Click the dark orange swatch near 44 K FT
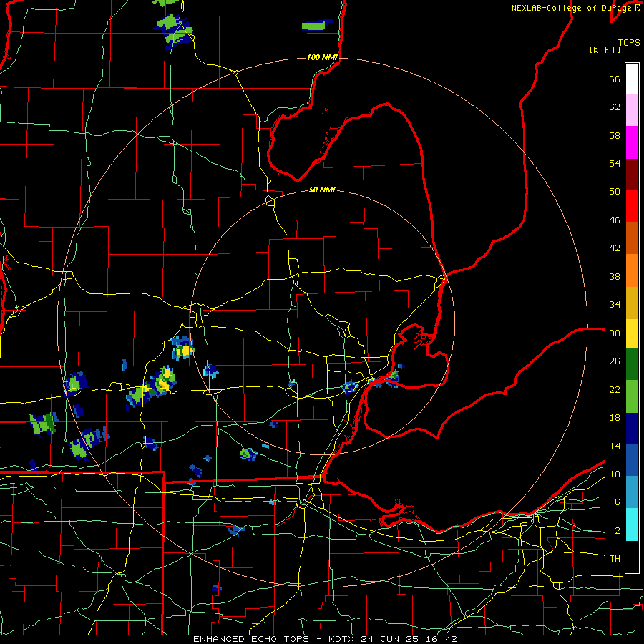This screenshot has width=644, height=644. pyautogui.click(x=632, y=238)
